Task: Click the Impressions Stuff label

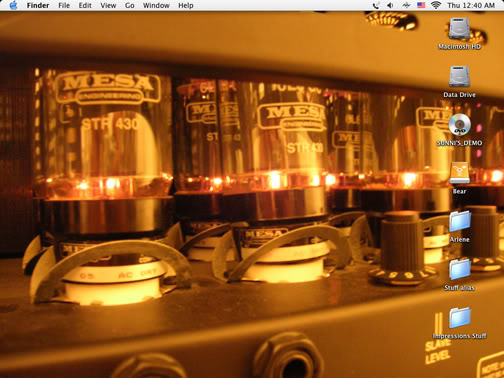Action: click(x=459, y=336)
